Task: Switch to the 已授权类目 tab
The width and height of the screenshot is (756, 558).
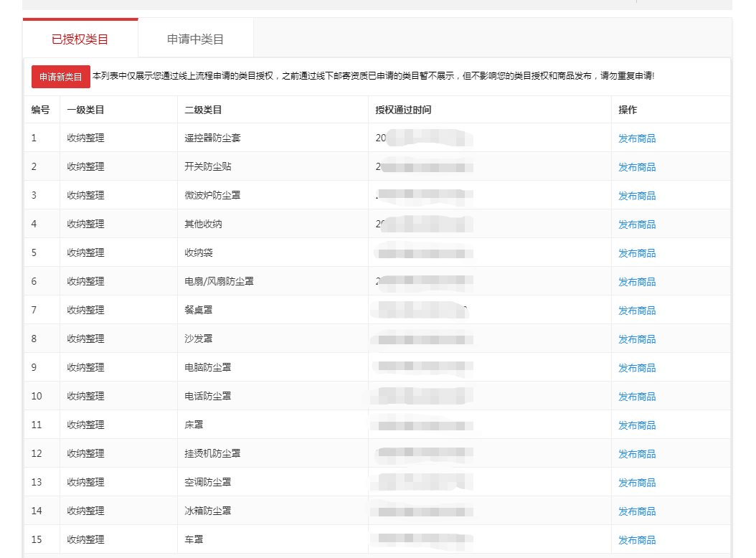Action: [80, 39]
